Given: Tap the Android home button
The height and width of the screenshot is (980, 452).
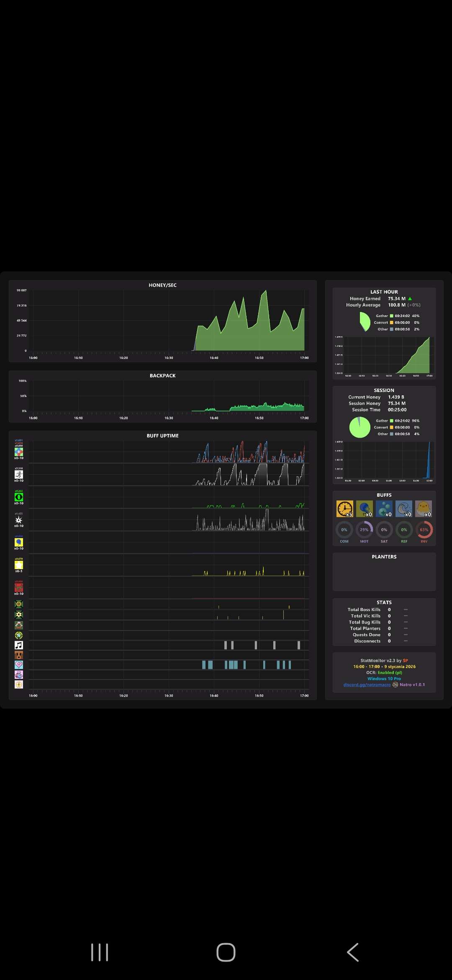Looking at the screenshot, I should [226, 952].
